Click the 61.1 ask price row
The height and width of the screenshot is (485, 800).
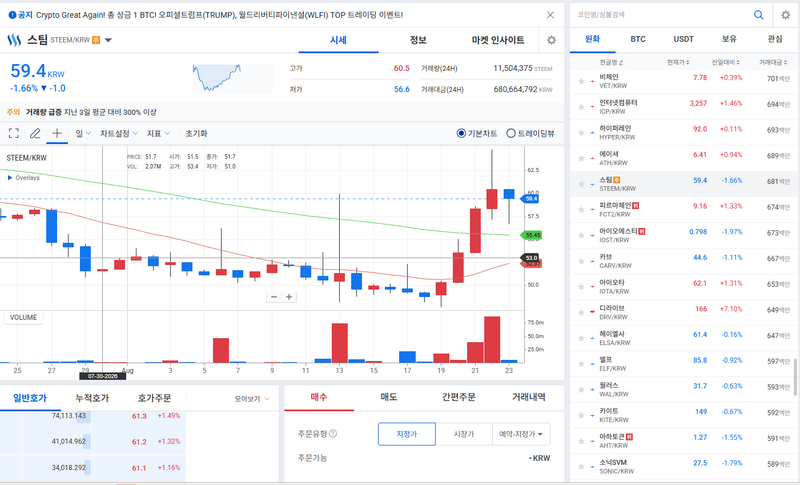[92, 467]
